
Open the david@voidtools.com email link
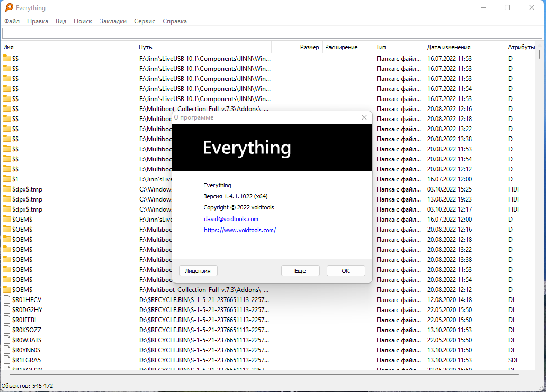231,219
